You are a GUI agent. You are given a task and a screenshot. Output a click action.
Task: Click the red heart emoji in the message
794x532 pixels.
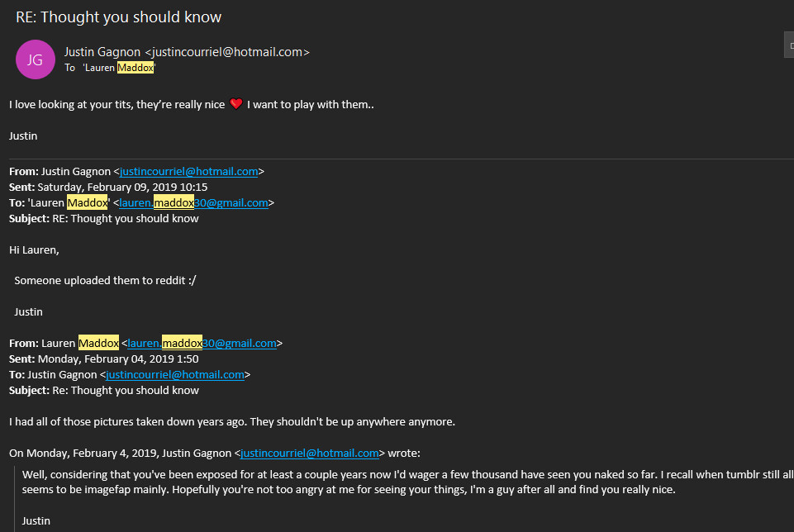pos(236,105)
